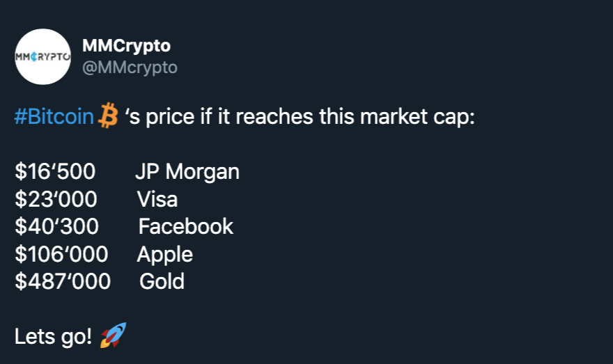This screenshot has height=364, width=613.
Task: Click the Gold label
Action: [x=162, y=281]
